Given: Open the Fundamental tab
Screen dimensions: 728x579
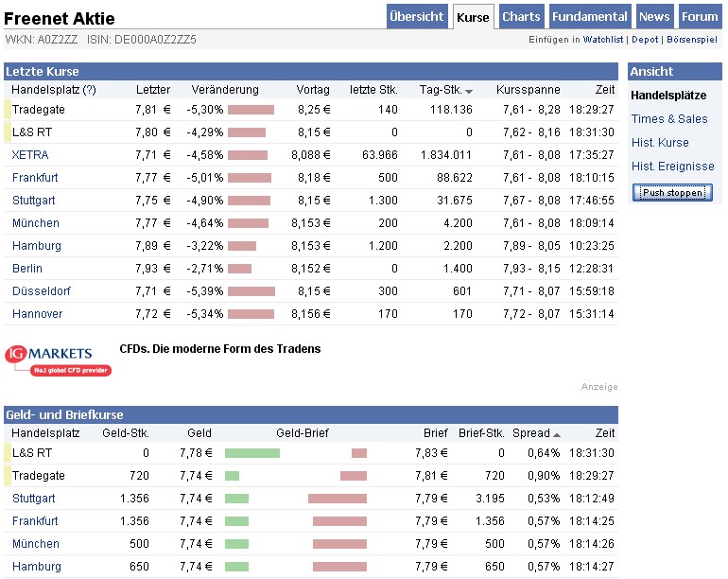Looking at the screenshot, I should point(589,17).
